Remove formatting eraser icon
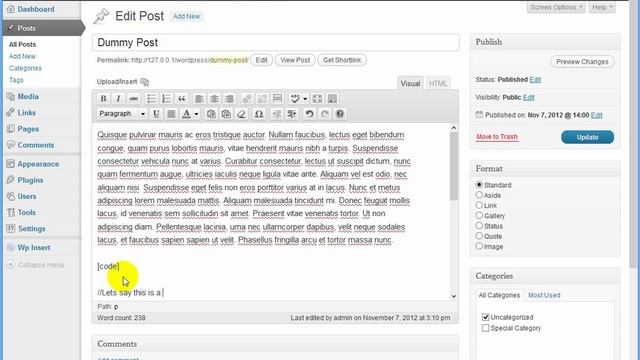Image resolution: width=640 pixels, height=360 pixels. click(241, 114)
